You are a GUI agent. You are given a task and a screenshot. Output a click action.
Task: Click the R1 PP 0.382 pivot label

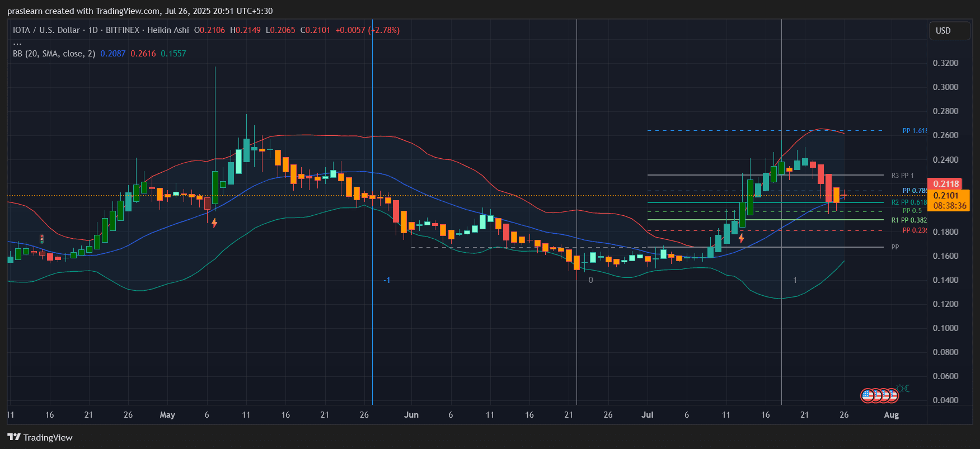click(x=909, y=220)
